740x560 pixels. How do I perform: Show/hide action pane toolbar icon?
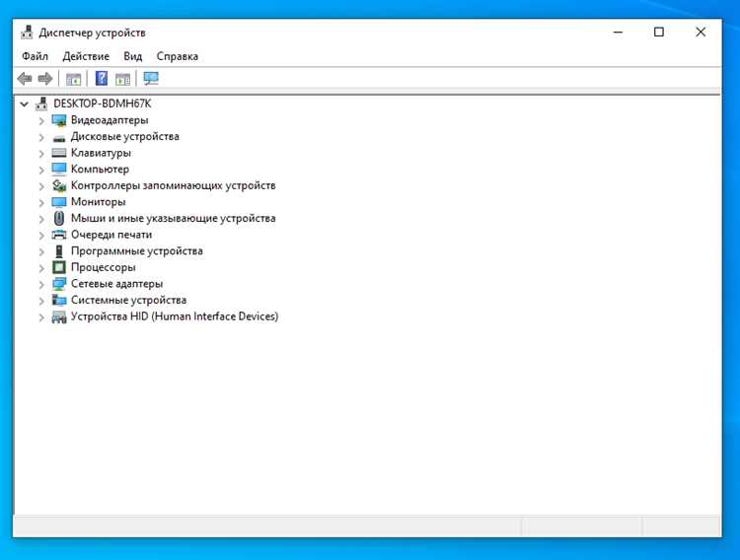[x=122, y=79]
